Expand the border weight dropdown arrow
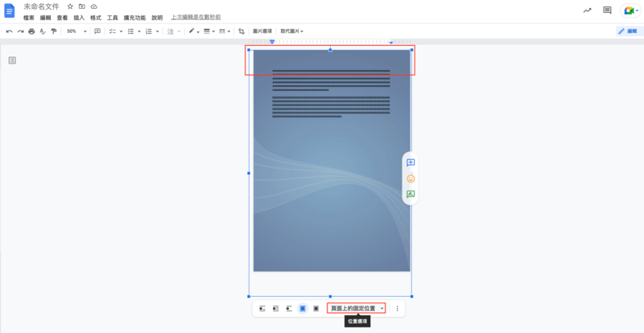This screenshot has width=644, height=333. [x=213, y=31]
